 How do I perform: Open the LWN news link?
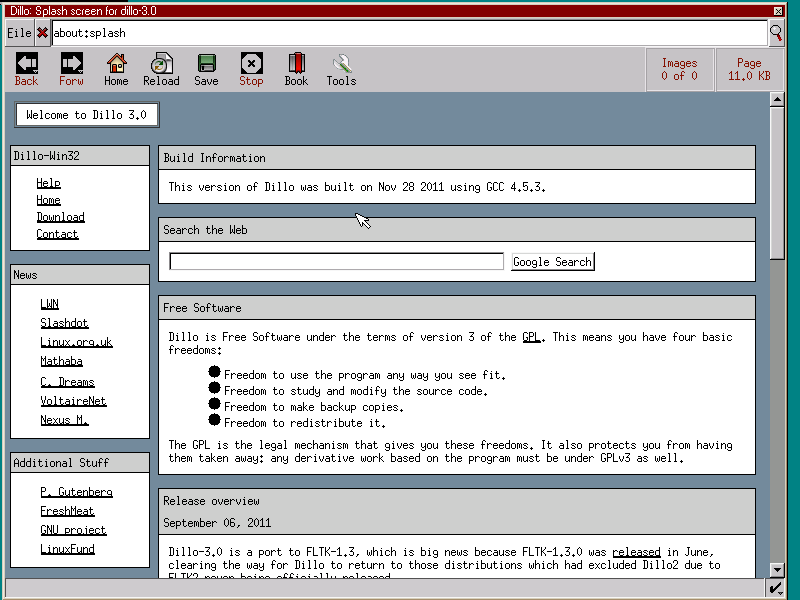pos(49,304)
